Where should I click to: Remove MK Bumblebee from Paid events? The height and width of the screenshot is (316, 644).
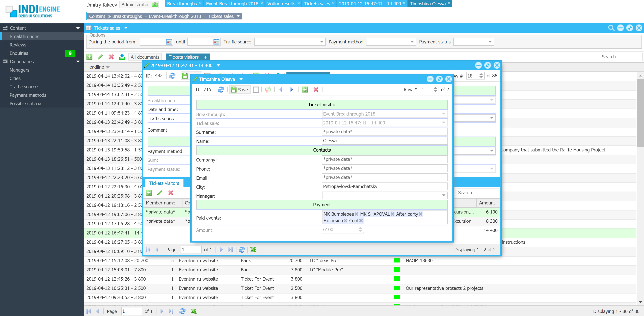pyautogui.click(x=357, y=214)
